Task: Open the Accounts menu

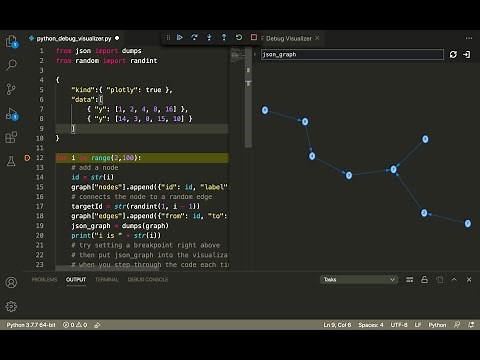Action: 11,282
